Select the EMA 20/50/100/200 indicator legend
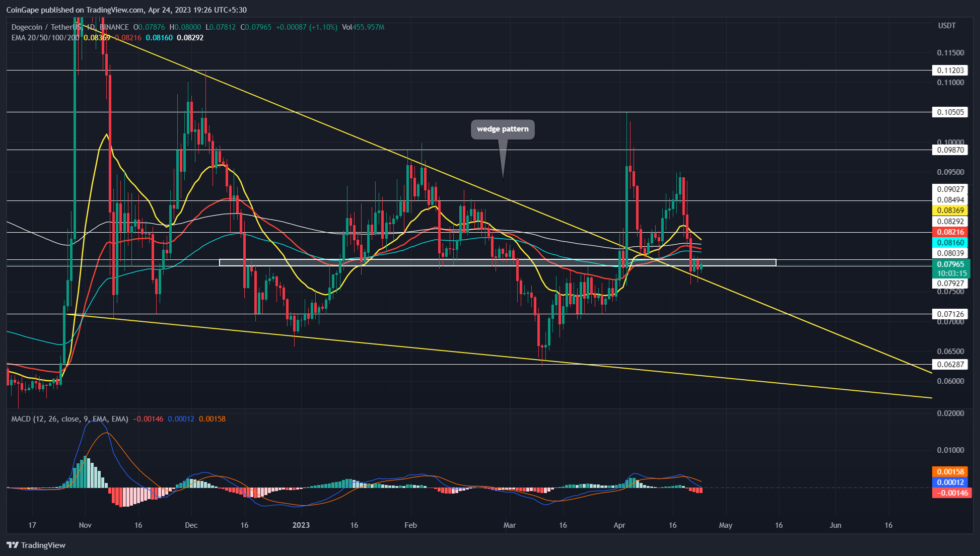Screen dimensions: 980x556 pos(45,38)
